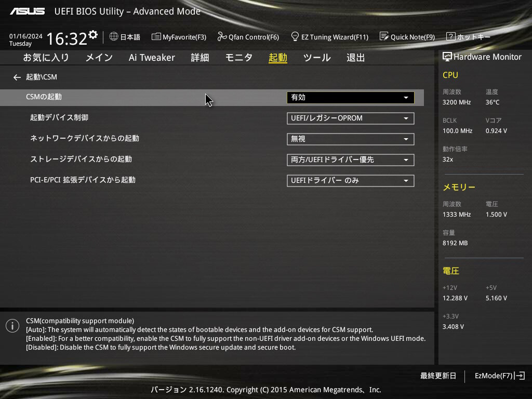Click the Vコア value 0.924 V
Image resolution: width=532 pixels, height=399 pixels.
pos(496,130)
